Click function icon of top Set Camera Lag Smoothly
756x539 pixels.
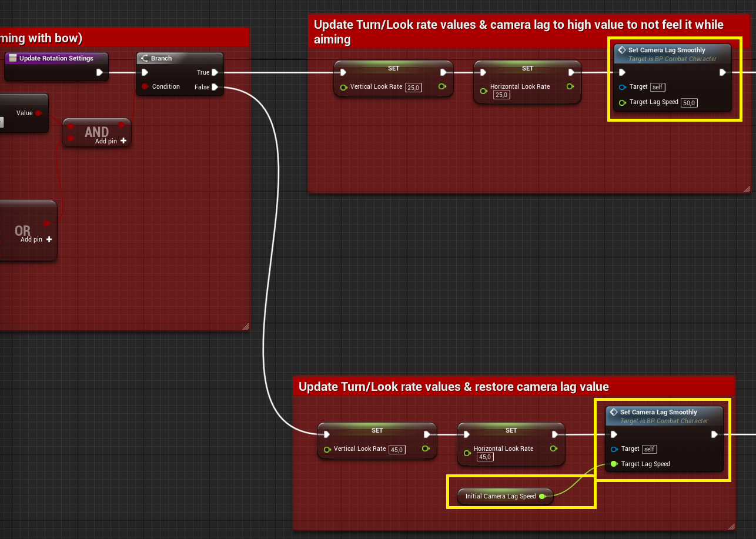622,51
